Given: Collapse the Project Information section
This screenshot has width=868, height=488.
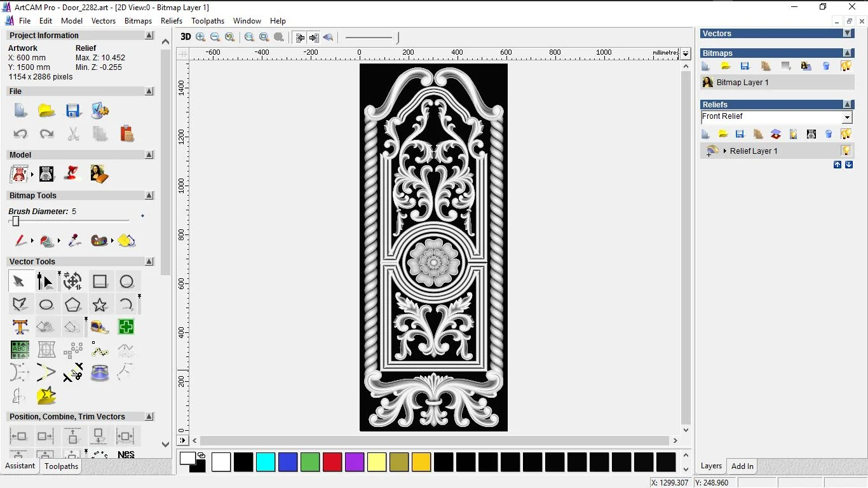Looking at the screenshot, I should click(149, 36).
